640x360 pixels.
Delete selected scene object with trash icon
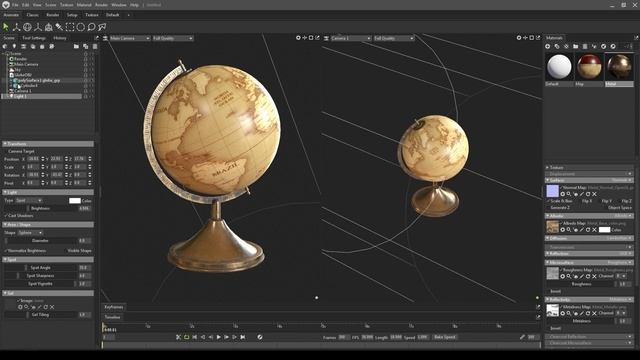pyautogui.click(x=95, y=47)
